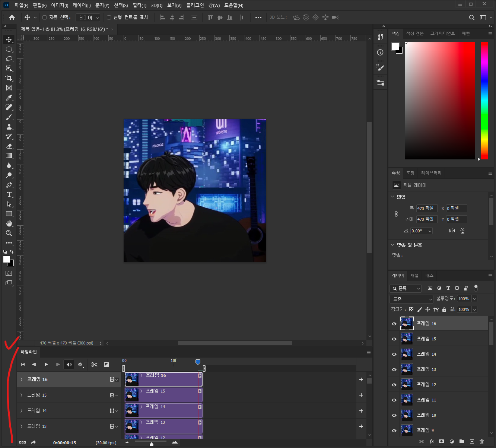Switch to the 그레이디언트 tab

pos(443,34)
